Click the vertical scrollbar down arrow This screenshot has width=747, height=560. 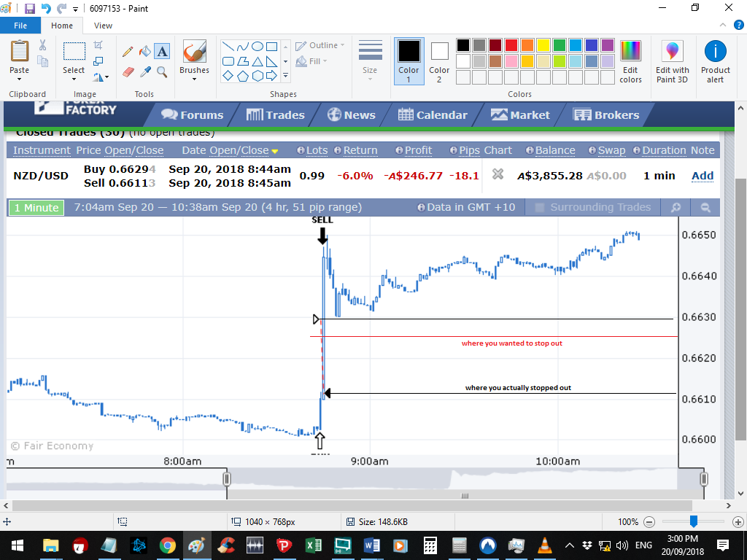(x=741, y=494)
